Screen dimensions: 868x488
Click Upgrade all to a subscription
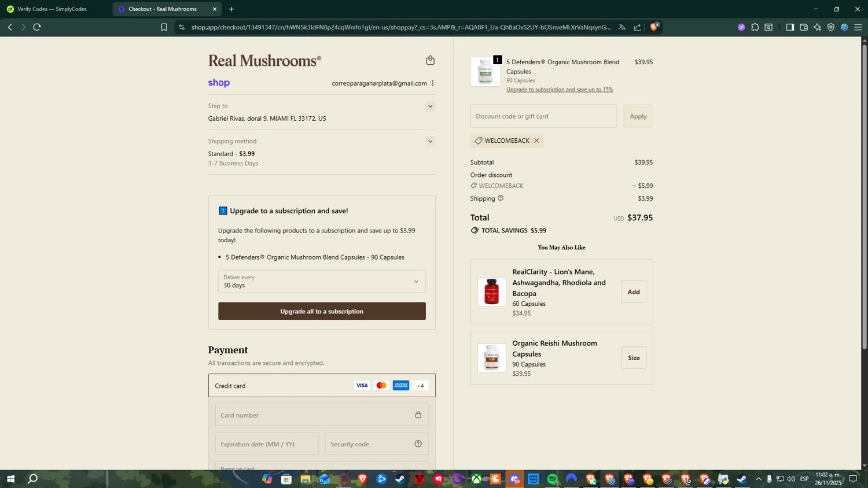[322, 311]
